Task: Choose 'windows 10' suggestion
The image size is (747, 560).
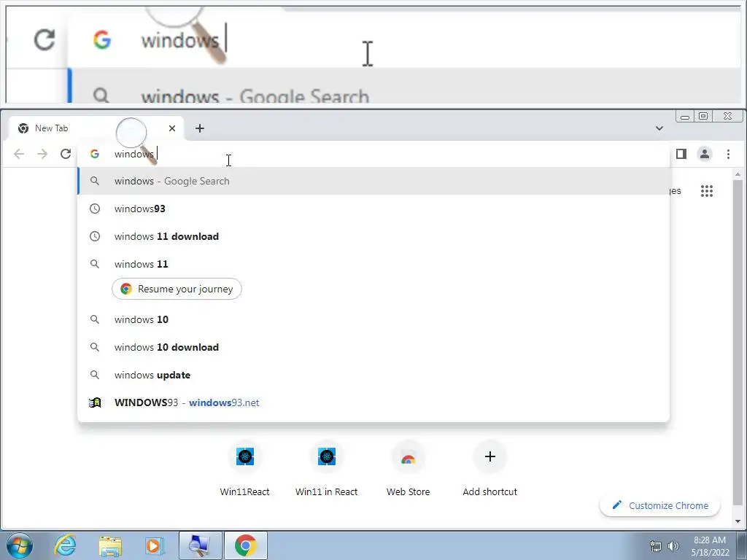Action: click(x=373, y=319)
